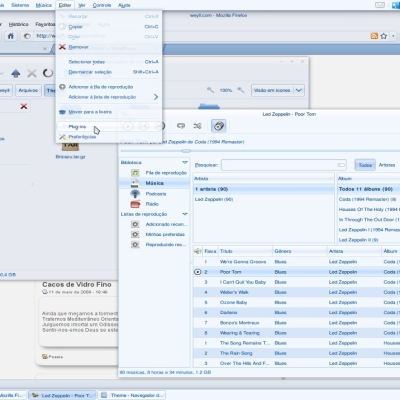
Task: Open Reproduzido recentemente playlist gear icon
Action: coord(135,245)
